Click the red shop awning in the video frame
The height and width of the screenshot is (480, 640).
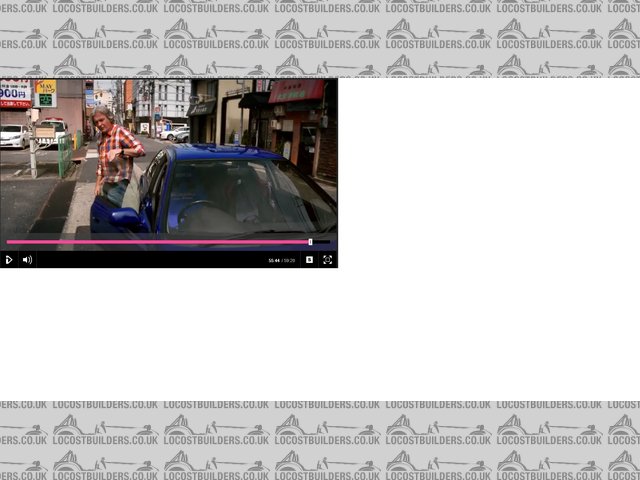[297, 92]
